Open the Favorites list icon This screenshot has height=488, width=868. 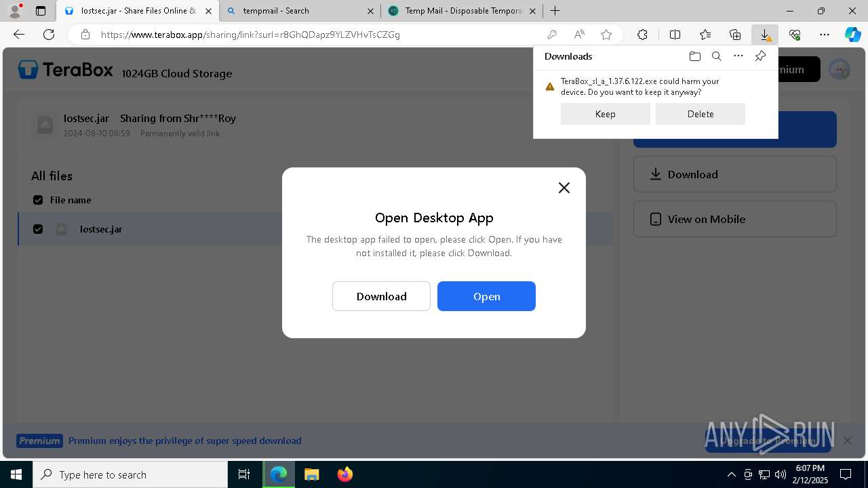(x=705, y=35)
